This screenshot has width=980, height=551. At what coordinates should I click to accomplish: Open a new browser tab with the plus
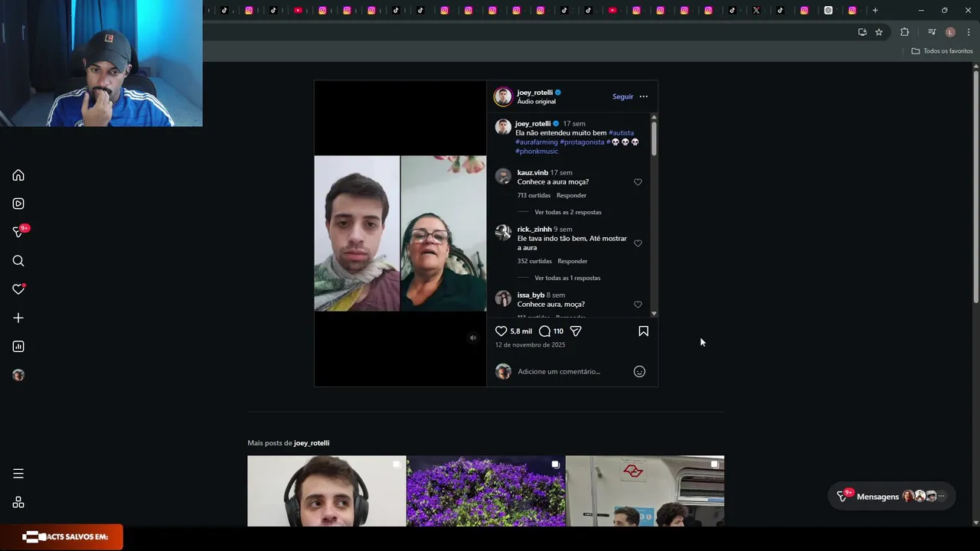tap(875, 10)
